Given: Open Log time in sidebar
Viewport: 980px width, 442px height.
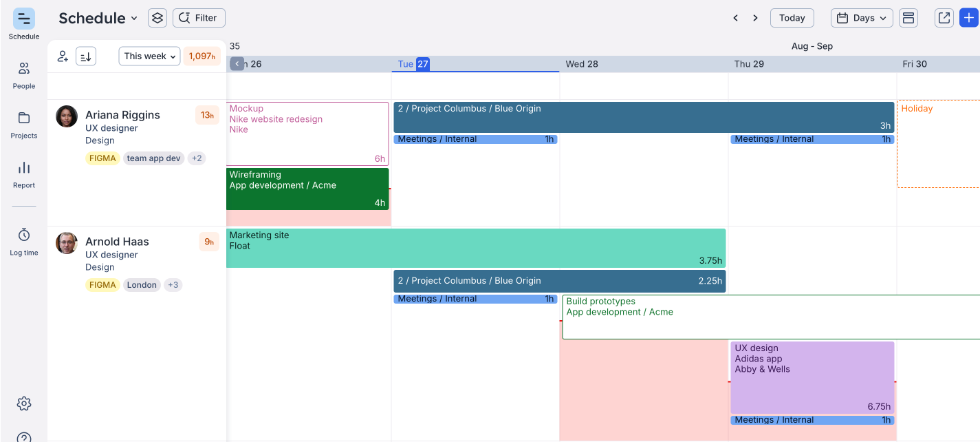Looking at the screenshot, I should 24,242.
